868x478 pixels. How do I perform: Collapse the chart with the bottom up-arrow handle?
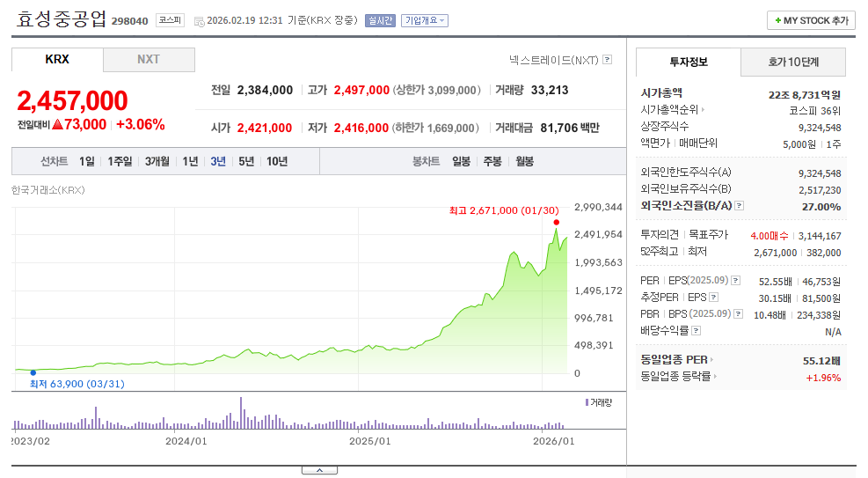pos(319,470)
